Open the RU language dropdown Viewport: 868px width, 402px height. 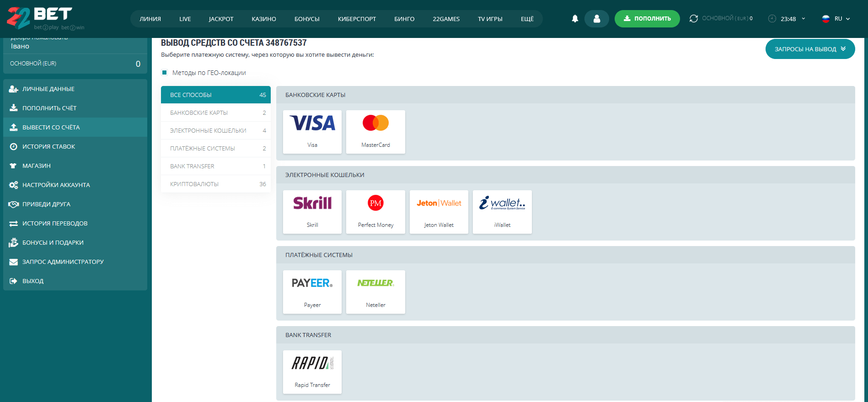coord(842,19)
